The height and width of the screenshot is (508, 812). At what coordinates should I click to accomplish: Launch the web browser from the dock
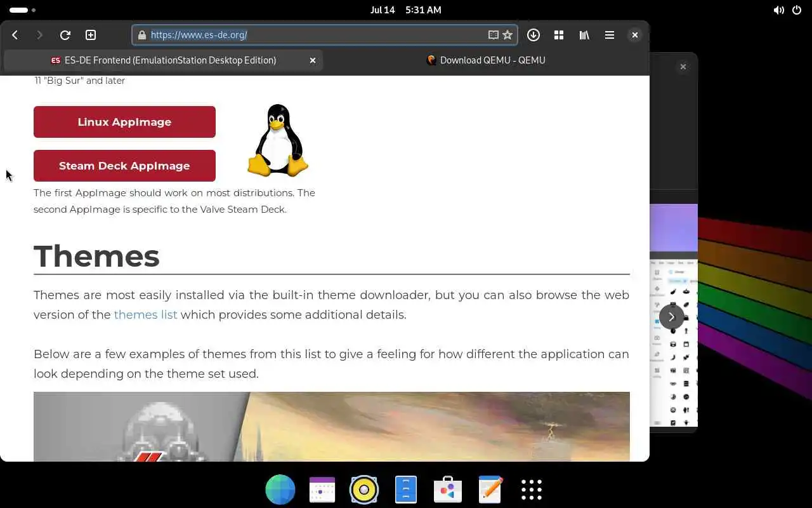[280, 490]
